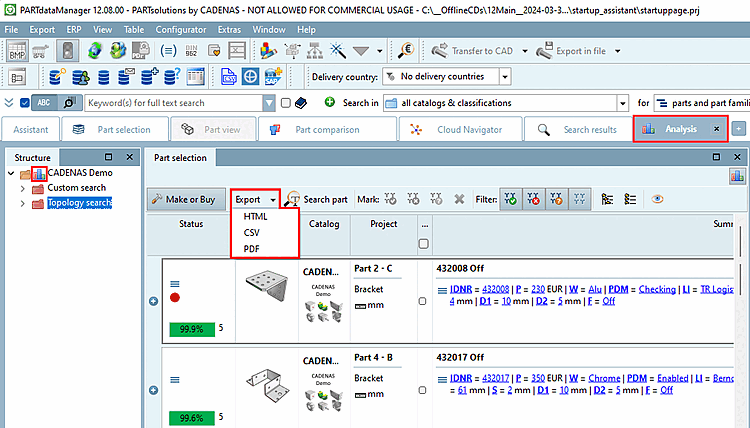This screenshot has height=428, width=750.
Task: Click the tree list view icon
Action: point(607,199)
